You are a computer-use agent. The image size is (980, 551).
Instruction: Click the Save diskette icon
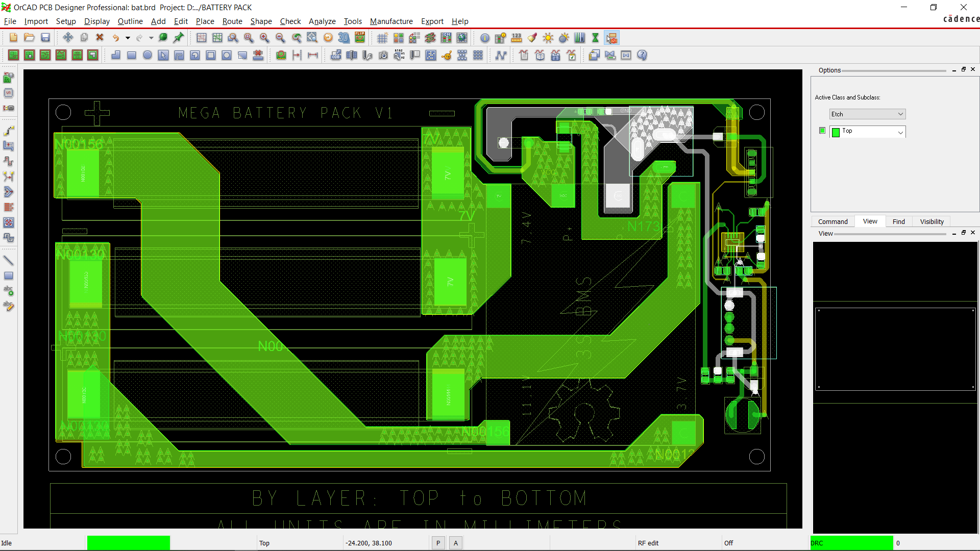point(45,38)
